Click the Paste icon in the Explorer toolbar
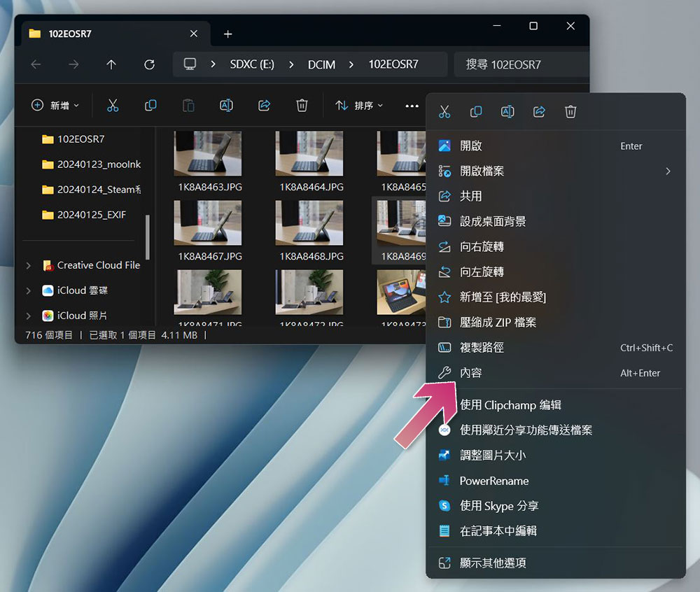The width and height of the screenshot is (700, 592). (x=188, y=105)
